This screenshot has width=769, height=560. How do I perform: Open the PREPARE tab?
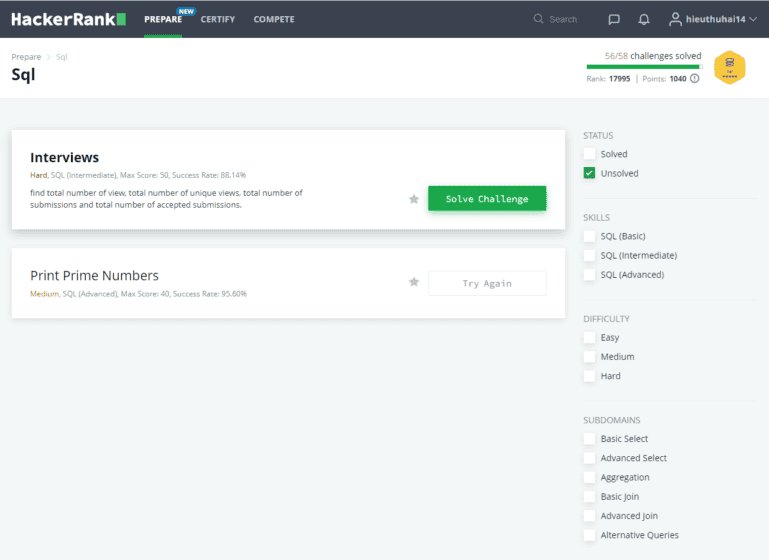tap(163, 20)
